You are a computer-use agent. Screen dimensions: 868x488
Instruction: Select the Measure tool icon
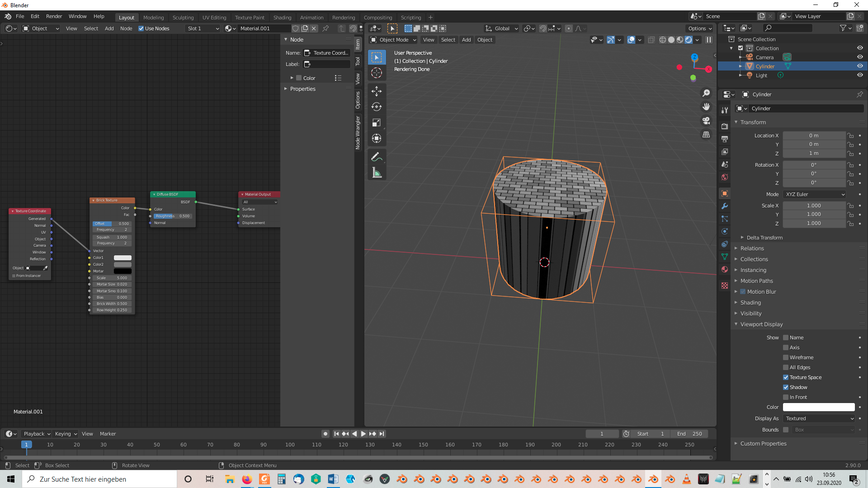(377, 173)
